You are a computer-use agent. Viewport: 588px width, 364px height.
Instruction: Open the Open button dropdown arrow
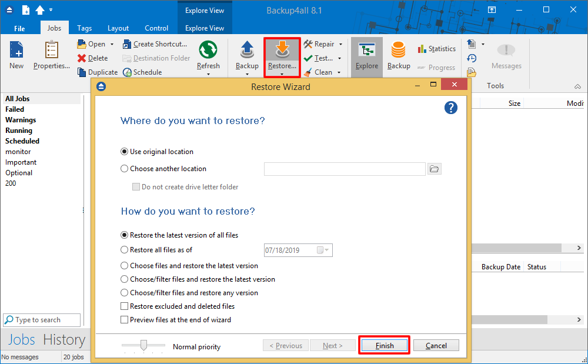pos(112,44)
